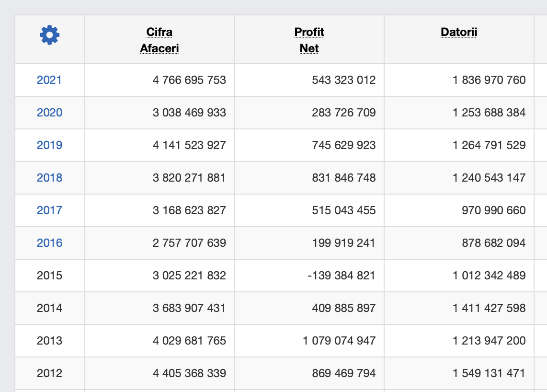The width and height of the screenshot is (547, 392).
Task: Open the 2017 year link
Action: tap(49, 210)
